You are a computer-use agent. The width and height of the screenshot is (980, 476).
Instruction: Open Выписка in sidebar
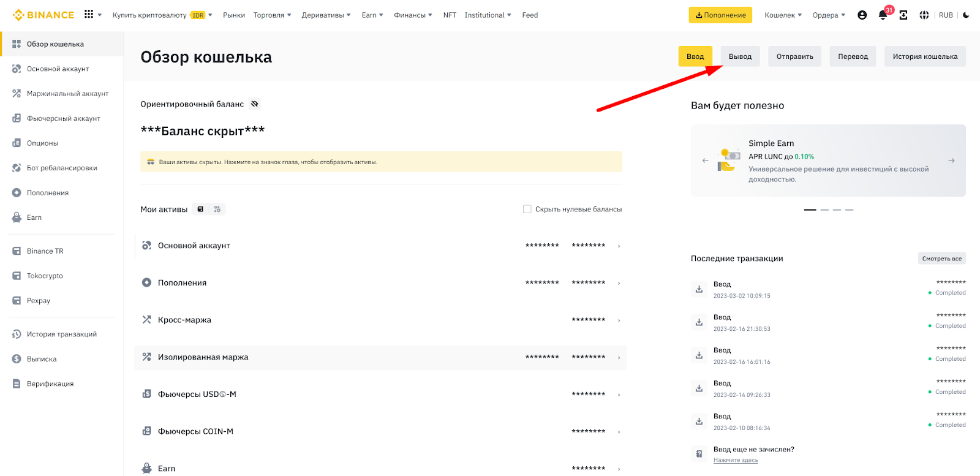(x=61, y=359)
